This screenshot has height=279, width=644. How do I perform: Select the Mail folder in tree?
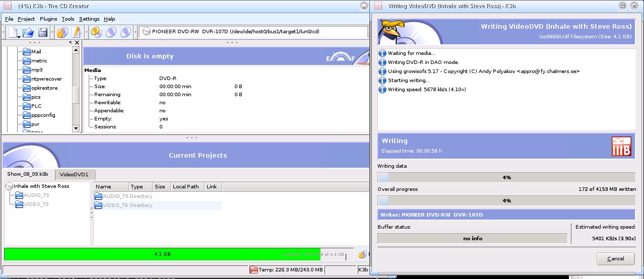coord(36,52)
